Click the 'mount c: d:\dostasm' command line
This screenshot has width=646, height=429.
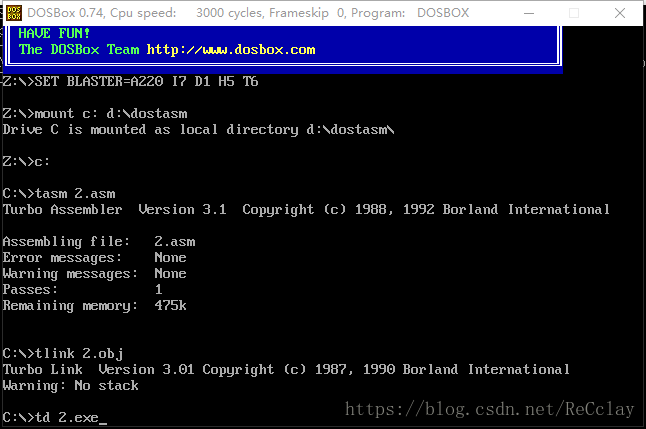pos(95,113)
